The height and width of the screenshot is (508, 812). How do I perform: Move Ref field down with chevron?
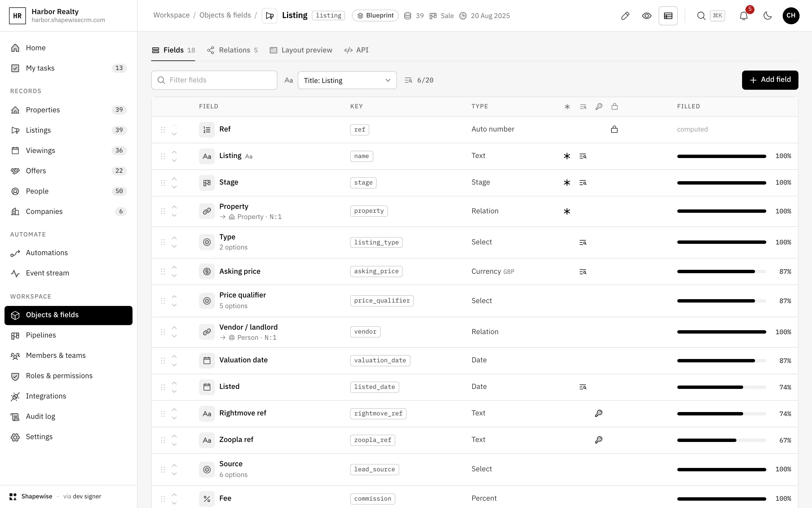pyautogui.click(x=174, y=134)
